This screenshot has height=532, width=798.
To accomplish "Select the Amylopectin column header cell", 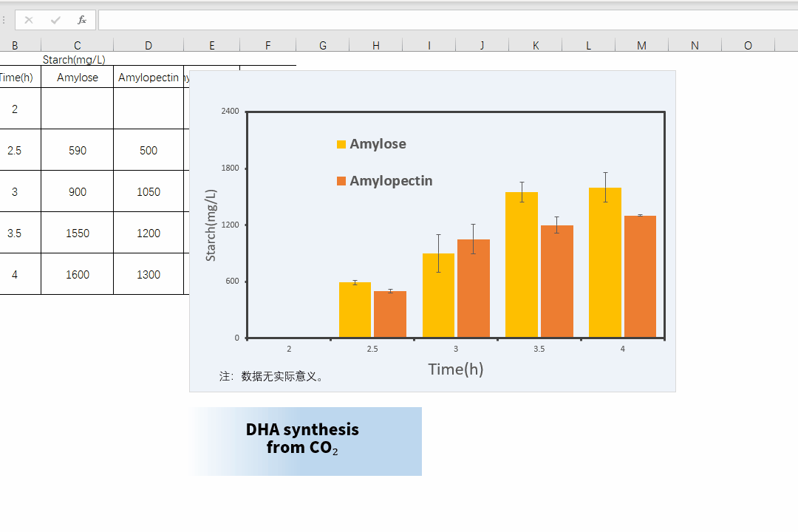I will (148, 78).
